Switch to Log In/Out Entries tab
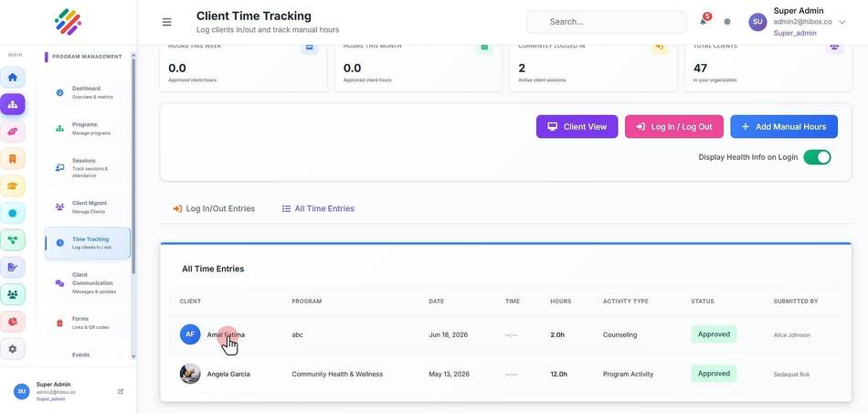The height and width of the screenshot is (414, 868). (214, 208)
